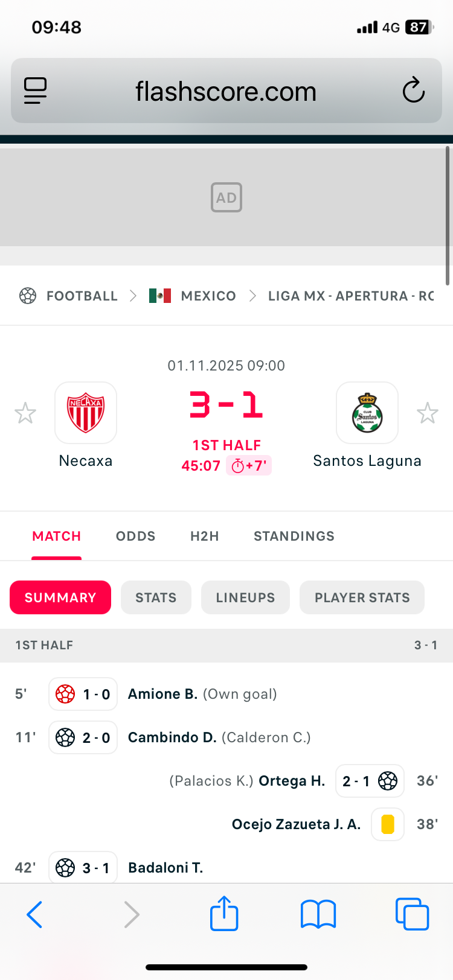Show open Safari tabs overview
This screenshot has width=453, height=980.
coord(412,914)
